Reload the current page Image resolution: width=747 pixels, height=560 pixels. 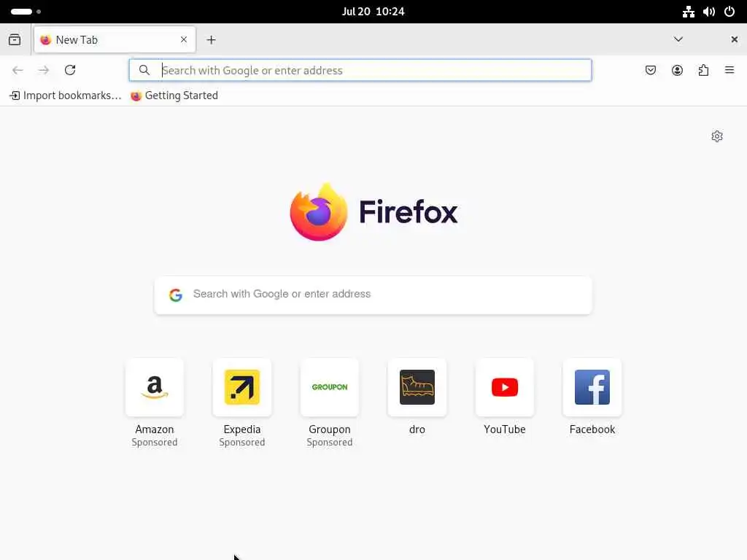click(70, 71)
